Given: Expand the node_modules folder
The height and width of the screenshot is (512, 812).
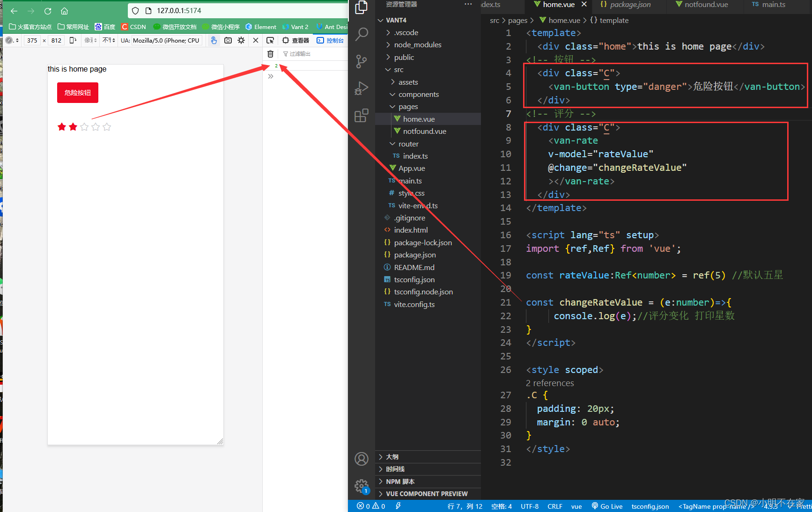Looking at the screenshot, I should pyautogui.click(x=428, y=44).
